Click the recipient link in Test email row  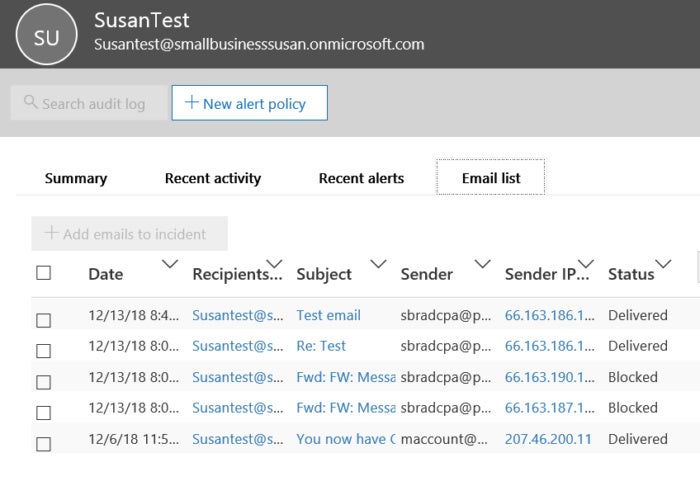[238, 315]
